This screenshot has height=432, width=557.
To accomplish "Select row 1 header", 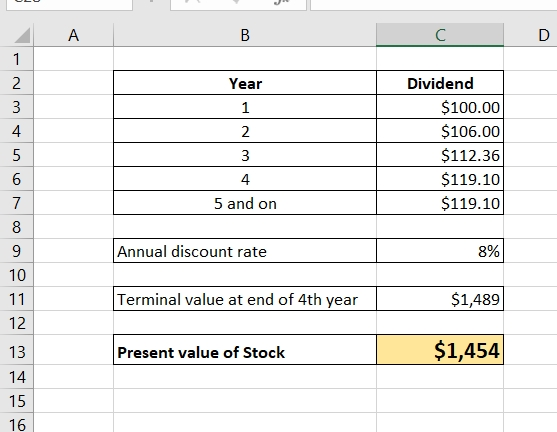I will (17, 59).
